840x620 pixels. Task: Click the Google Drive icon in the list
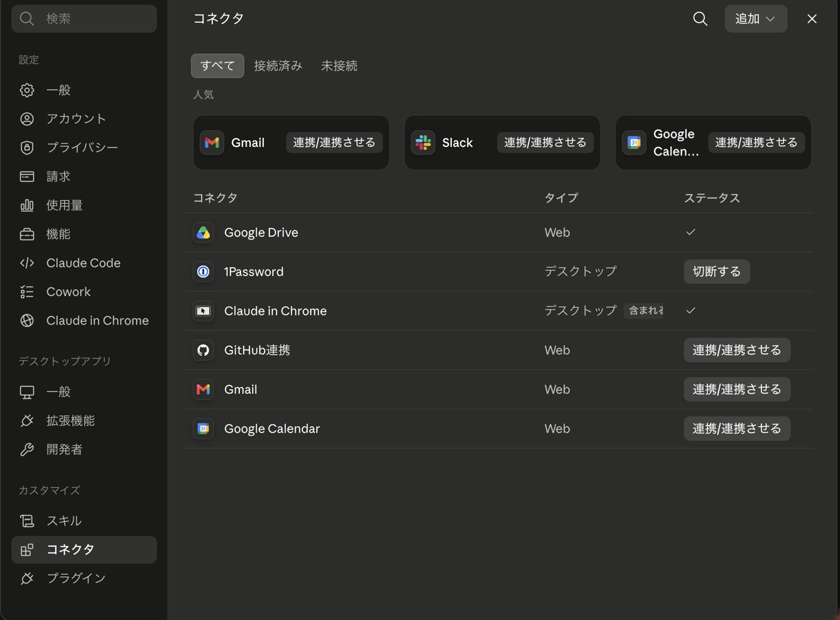[x=203, y=232]
